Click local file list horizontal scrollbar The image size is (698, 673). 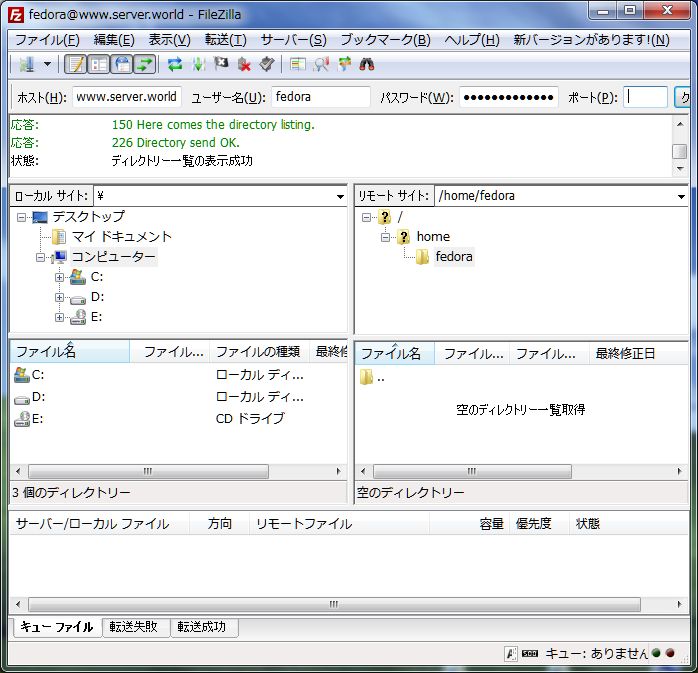148,471
